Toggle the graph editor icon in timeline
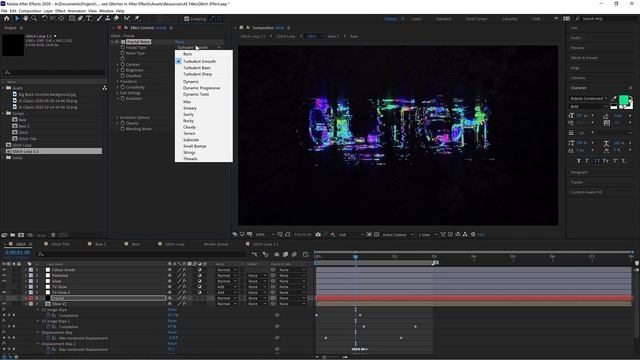The width and height of the screenshot is (640, 360). tap(306, 254)
